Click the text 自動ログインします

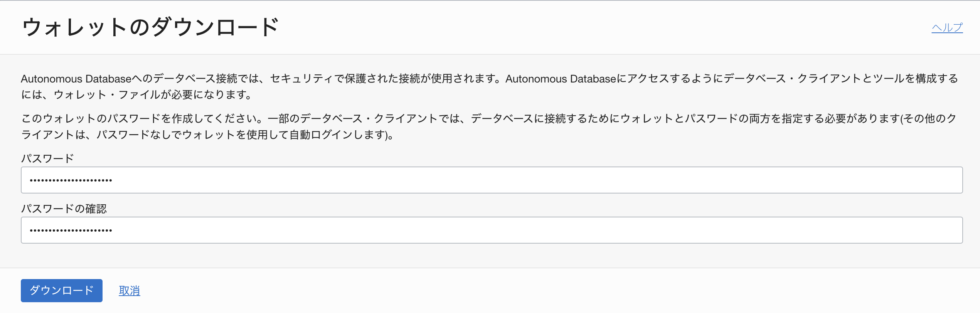pyautogui.click(x=337, y=135)
